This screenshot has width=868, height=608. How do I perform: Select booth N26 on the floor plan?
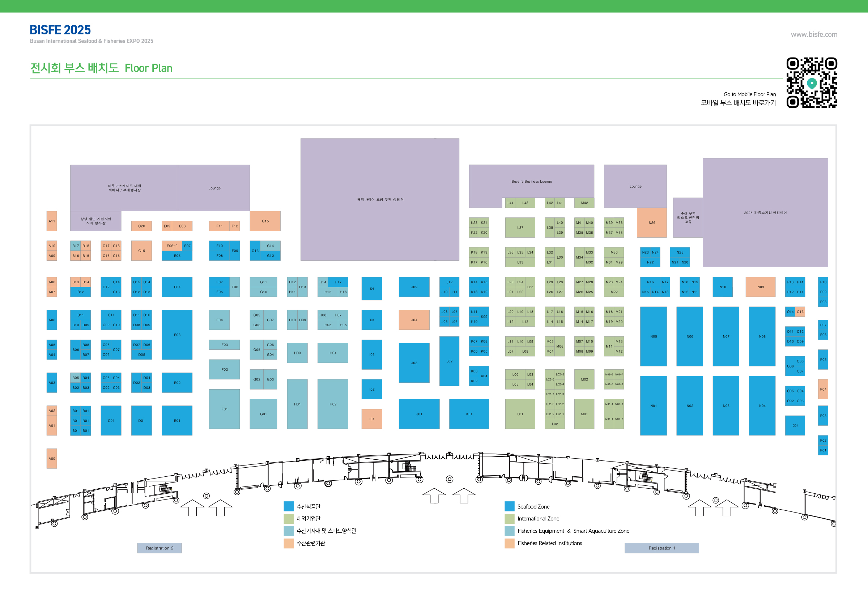coord(651,223)
